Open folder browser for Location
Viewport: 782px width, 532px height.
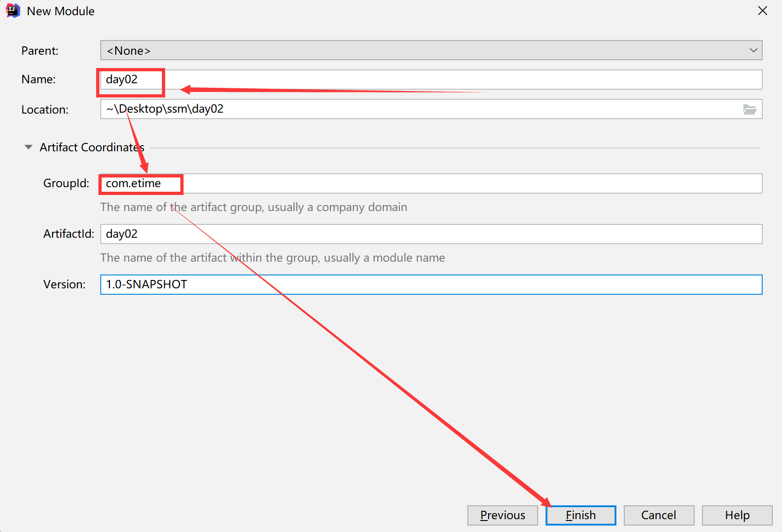tap(750, 109)
